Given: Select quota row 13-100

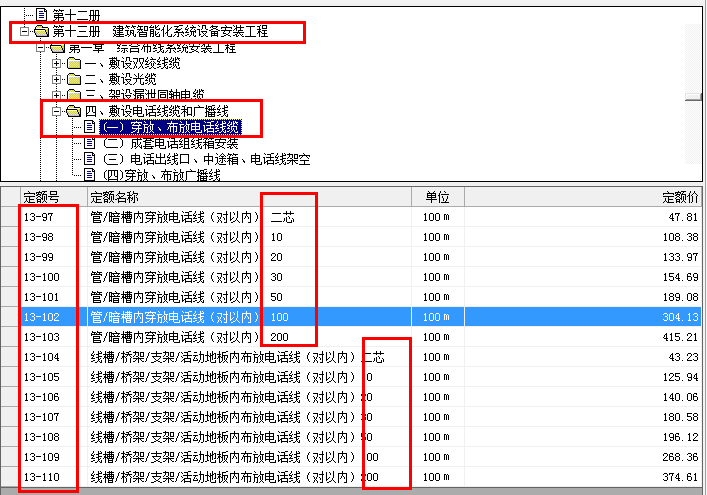Looking at the screenshot, I should (351, 277).
